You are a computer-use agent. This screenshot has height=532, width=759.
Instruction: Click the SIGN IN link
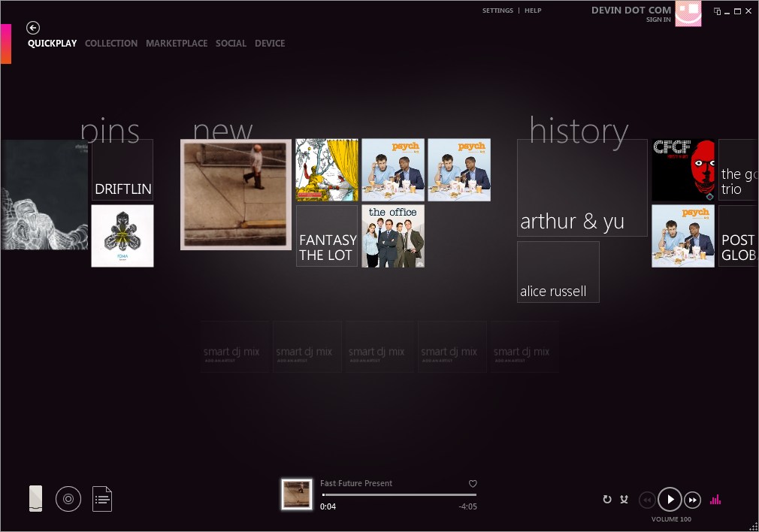[658, 20]
